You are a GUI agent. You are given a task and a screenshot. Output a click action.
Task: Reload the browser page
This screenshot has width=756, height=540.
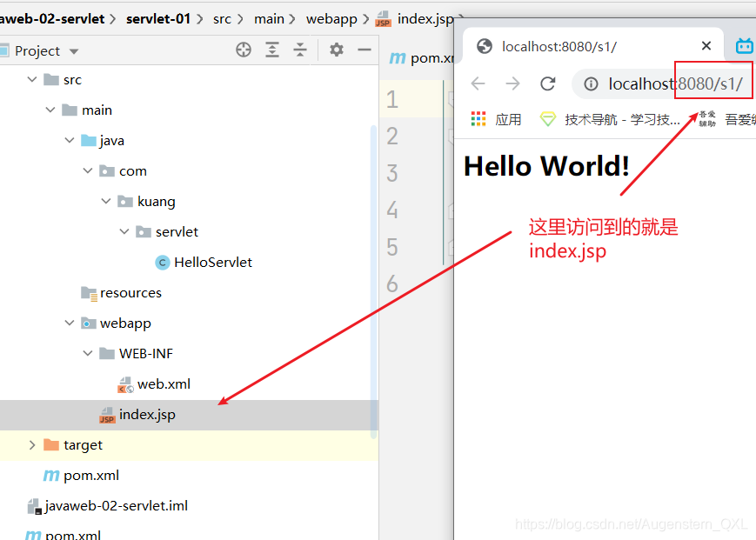point(548,83)
